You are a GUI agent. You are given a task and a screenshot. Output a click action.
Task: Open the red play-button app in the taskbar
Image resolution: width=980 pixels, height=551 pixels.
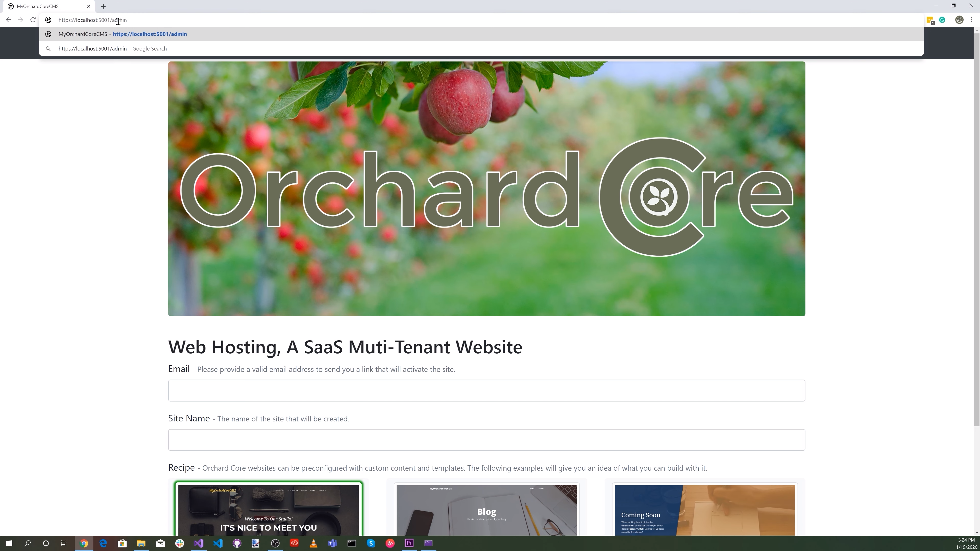coord(390,543)
